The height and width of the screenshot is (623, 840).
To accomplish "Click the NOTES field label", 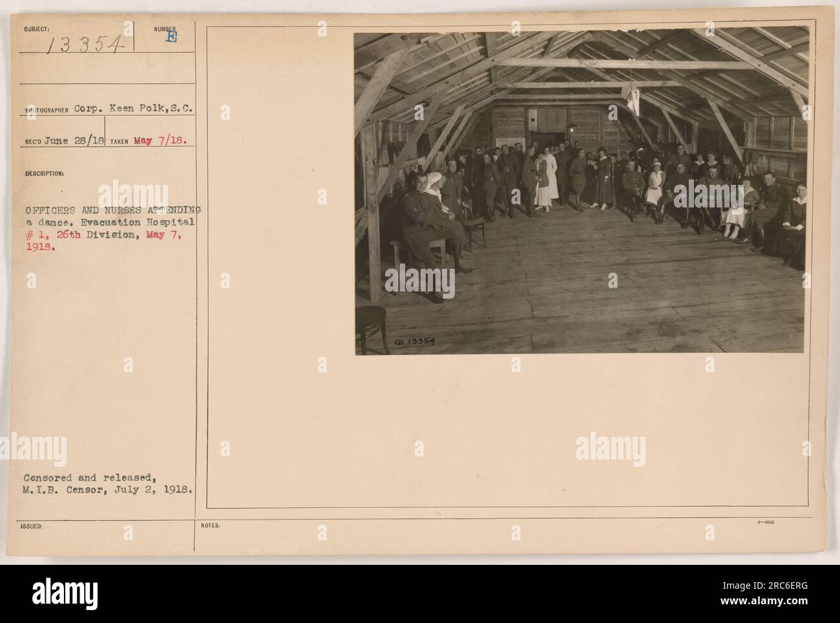I will point(211,527).
